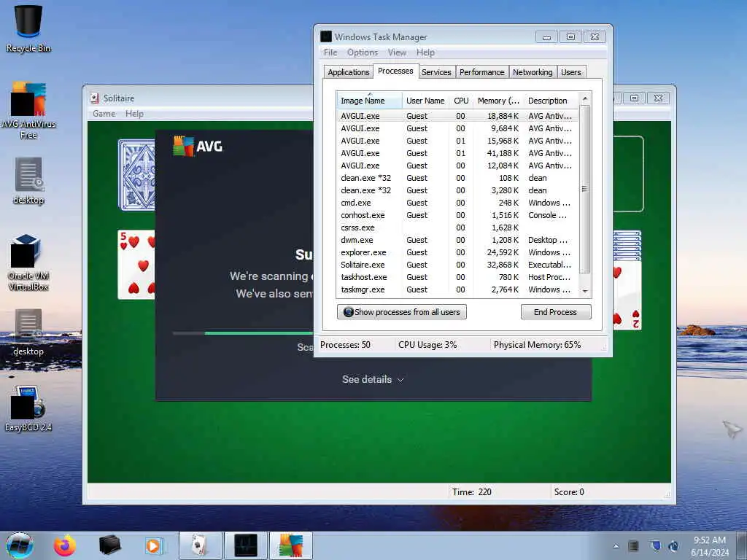The image size is (747, 560).
Task: Open the Game menu in Solitaire
Action: pos(104,114)
